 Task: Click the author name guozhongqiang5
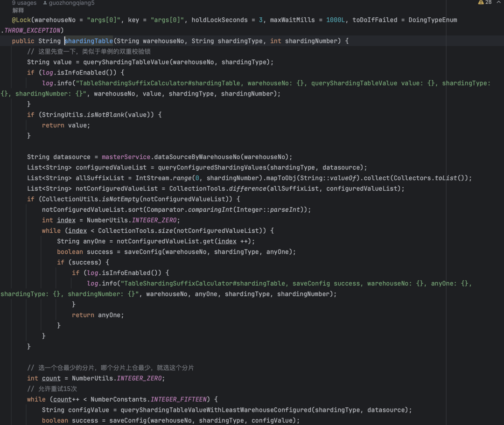pyautogui.click(x=72, y=3)
